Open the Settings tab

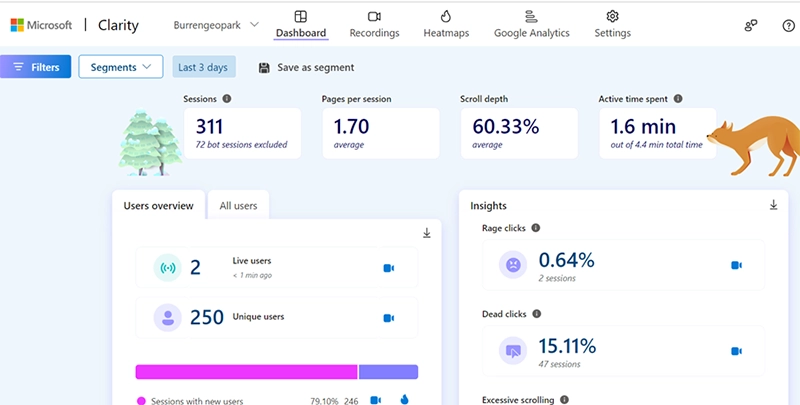coord(612,25)
